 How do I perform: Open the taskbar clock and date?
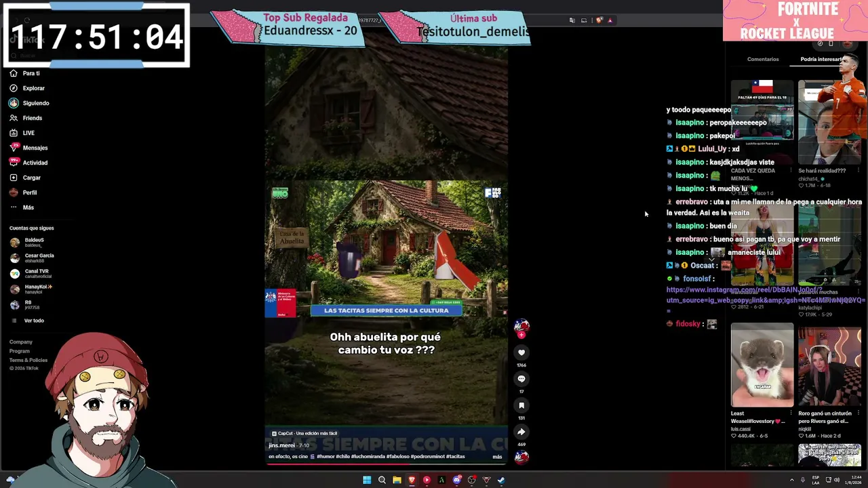pos(853,480)
